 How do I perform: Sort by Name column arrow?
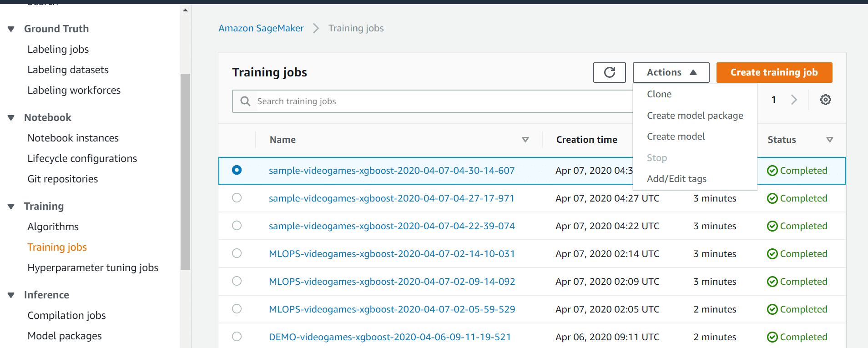pos(525,140)
